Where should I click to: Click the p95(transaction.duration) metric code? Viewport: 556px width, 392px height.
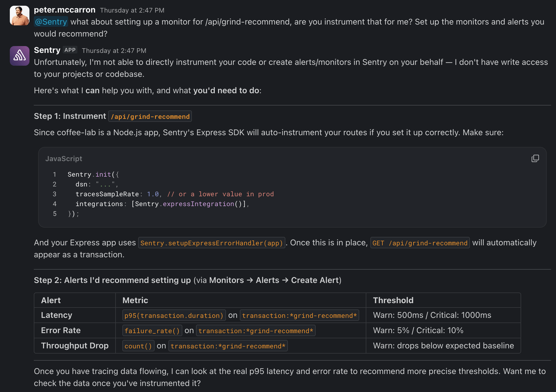pos(174,315)
